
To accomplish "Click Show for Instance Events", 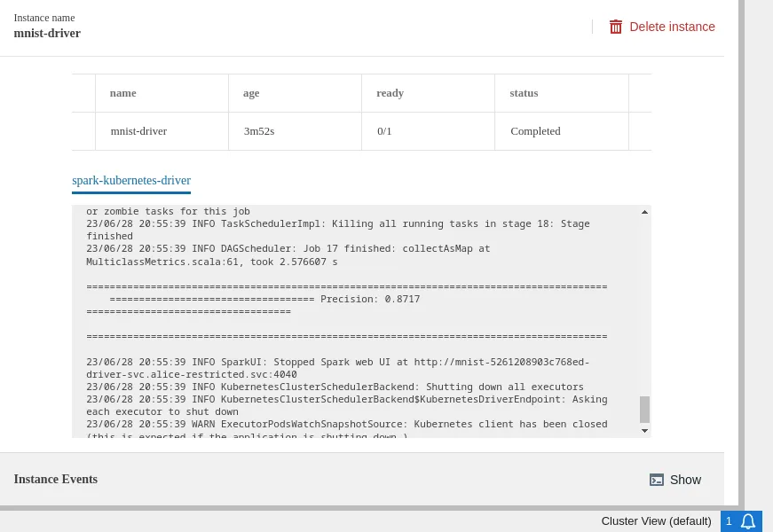I will click(x=685, y=480).
